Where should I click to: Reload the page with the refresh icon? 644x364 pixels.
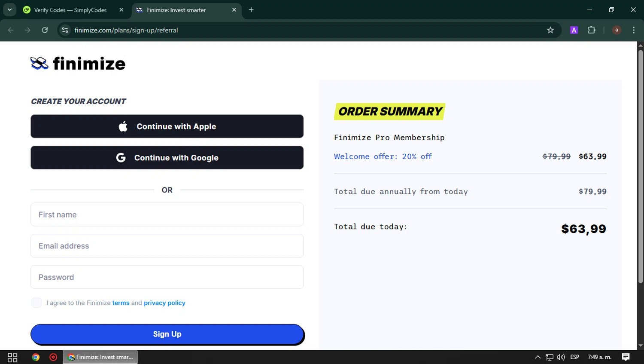tap(45, 30)
